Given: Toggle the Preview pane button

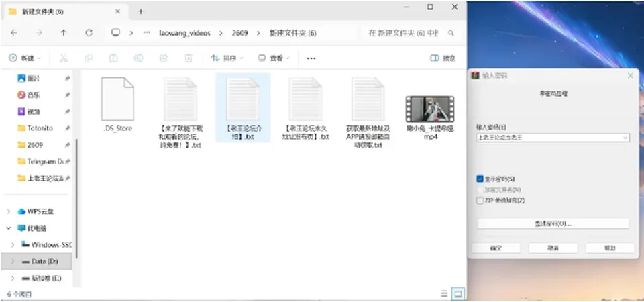Looking at the screenshot, I should click(x=443, y=58).
